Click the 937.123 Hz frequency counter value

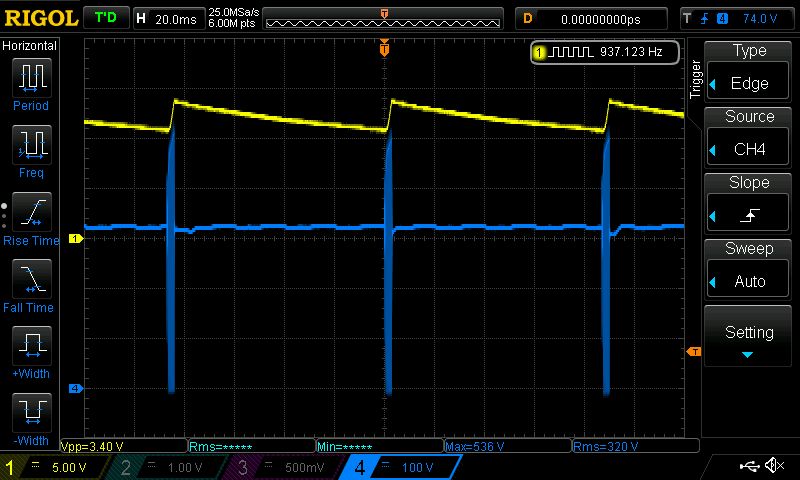tap(631, 52)
